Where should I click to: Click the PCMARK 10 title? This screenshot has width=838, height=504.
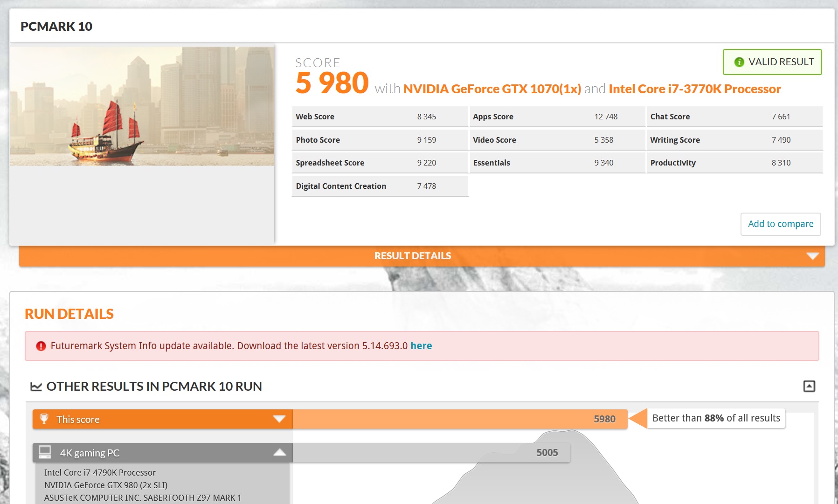coord(56,27)
